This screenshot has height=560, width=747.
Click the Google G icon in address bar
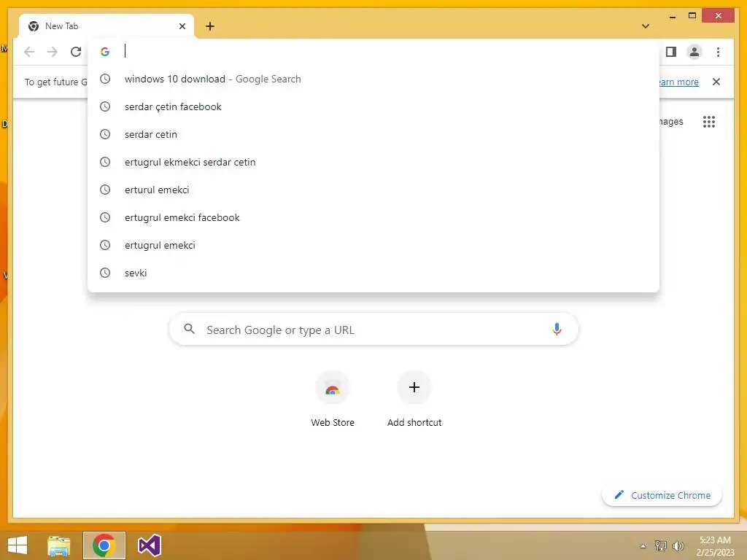105,52
